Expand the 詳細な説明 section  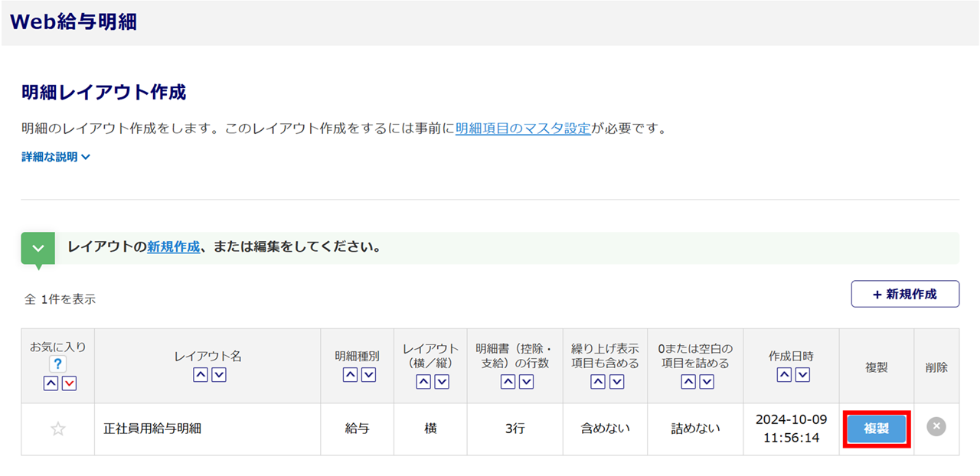pyautogui.click(x=56, y=157)
